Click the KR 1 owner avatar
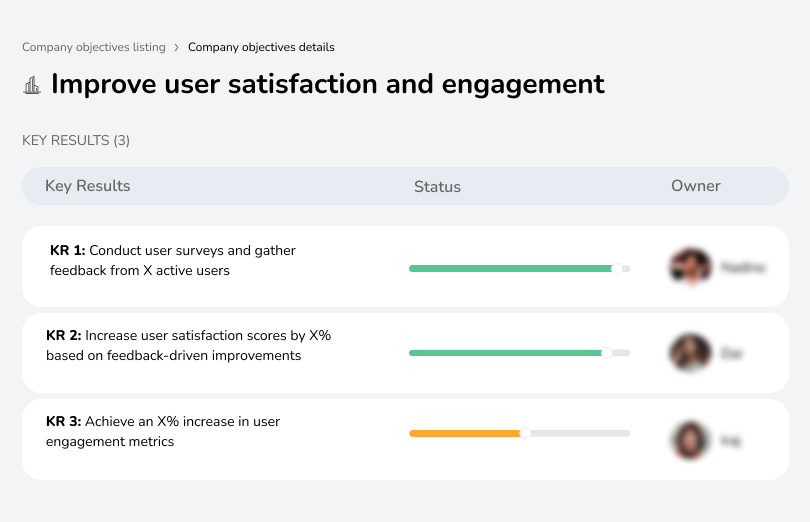Viewport: 810px width, 522px height. pyautogui.click(x=690, y=267)
